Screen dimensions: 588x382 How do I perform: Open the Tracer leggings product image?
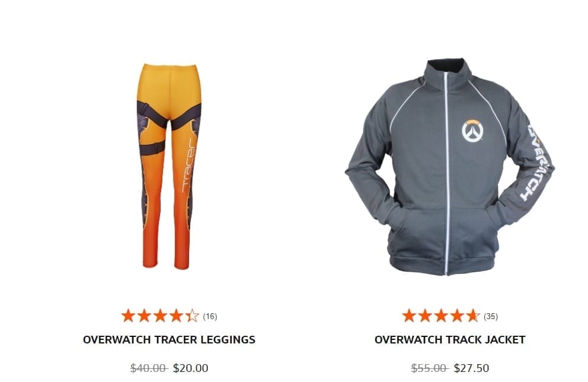169,167
